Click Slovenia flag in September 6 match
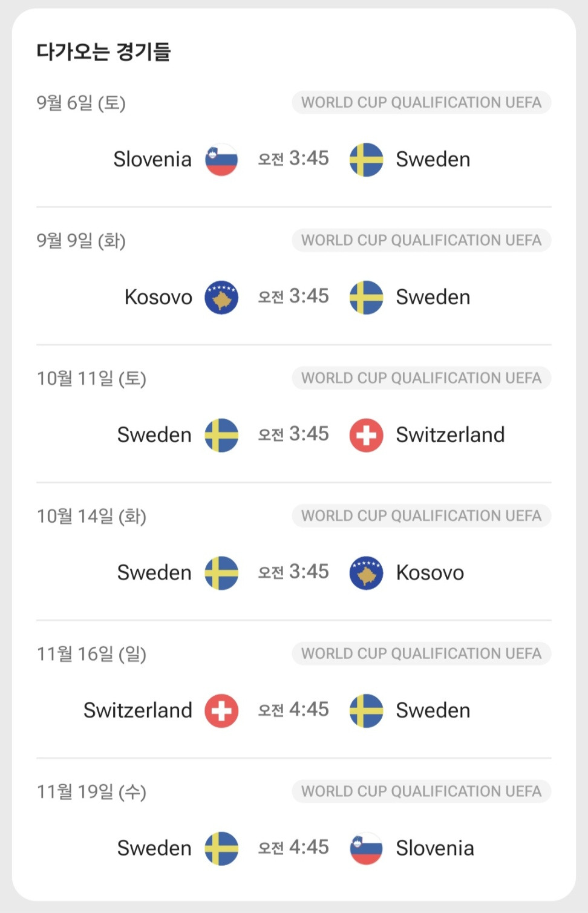This screenshot has width=588, height=913. tap(221, 160)
